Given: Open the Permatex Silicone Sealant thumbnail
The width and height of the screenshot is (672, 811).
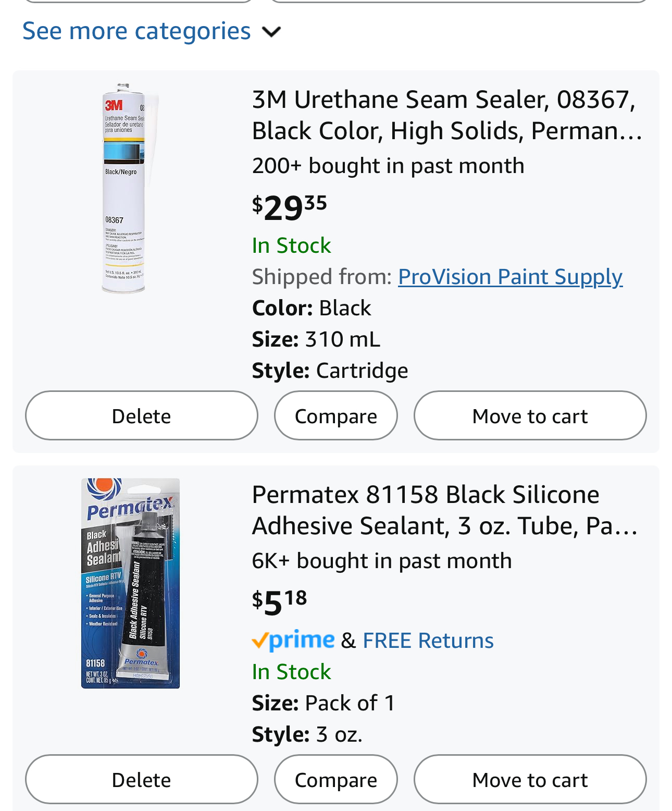Looking at the screenshot, I should [x=130, y=583].
